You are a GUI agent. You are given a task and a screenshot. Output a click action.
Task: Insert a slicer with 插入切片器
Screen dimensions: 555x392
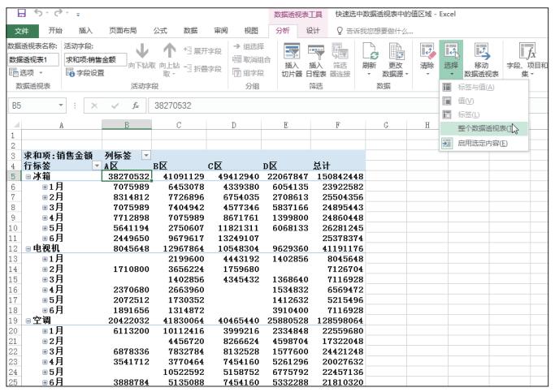(292, 60)
